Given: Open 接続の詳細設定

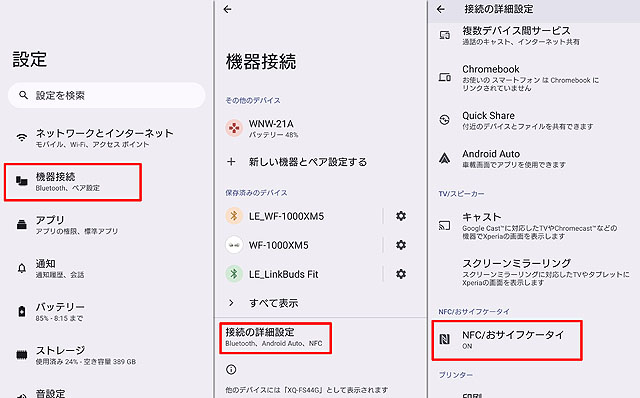Looking at the screenshot, I should [x=276, y=338].
